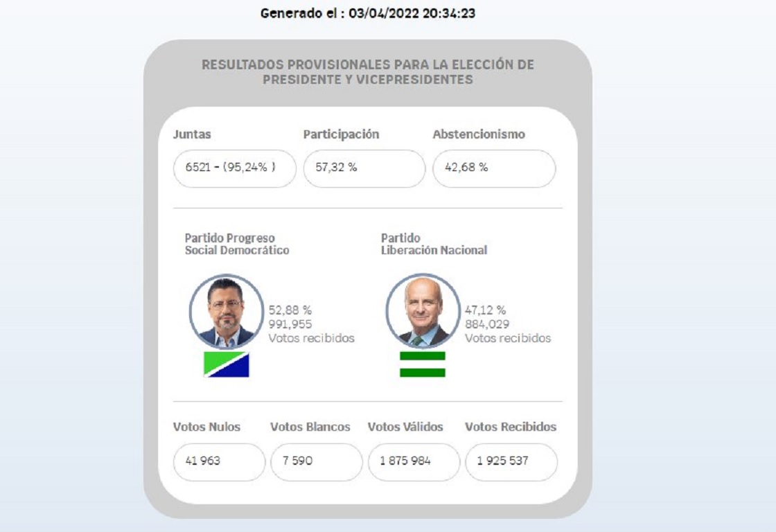Click the Votos Blancos 7 590 box
776x532 pixels.
pos(316,461)
